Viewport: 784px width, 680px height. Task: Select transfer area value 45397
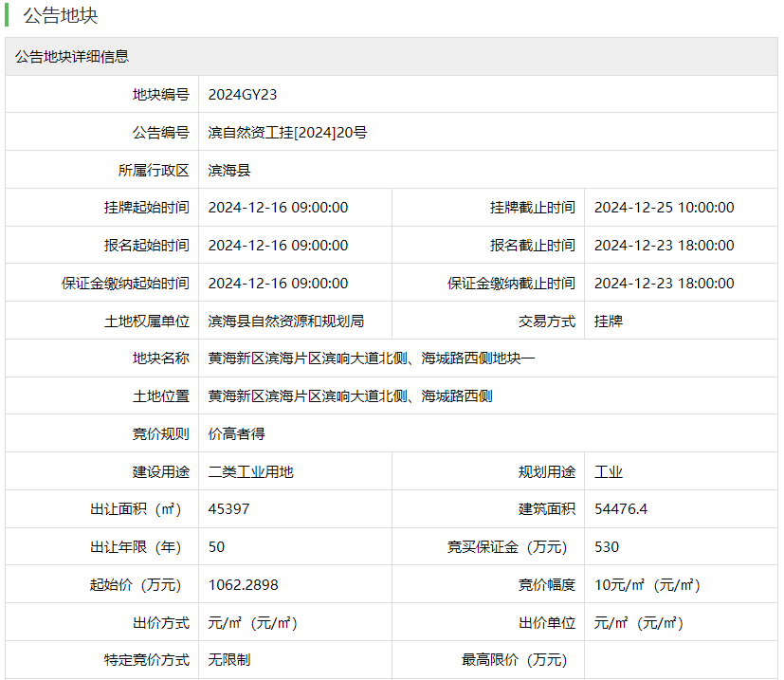[x=229, y=509]
